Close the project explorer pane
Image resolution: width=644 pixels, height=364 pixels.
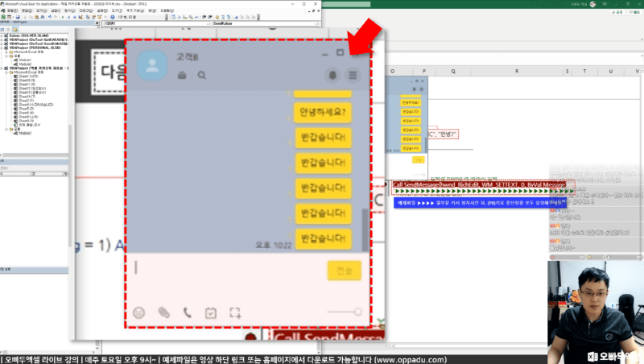[x=97, y=23]
